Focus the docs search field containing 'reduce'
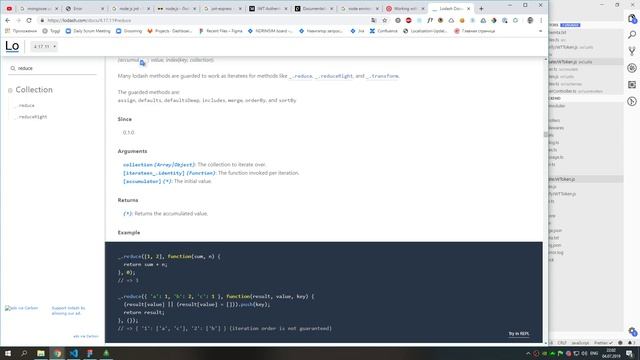 [x=53, y=68]
